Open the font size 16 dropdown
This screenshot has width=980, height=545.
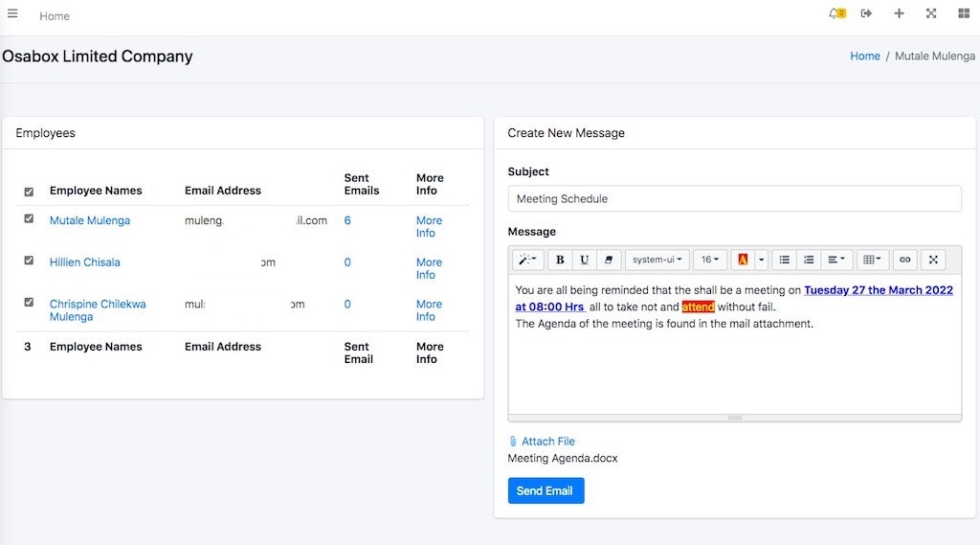tap(709, 260)
